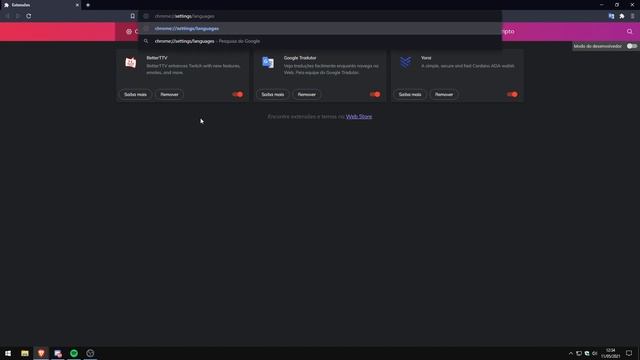Open the taskbar app next to Brave

58,353
